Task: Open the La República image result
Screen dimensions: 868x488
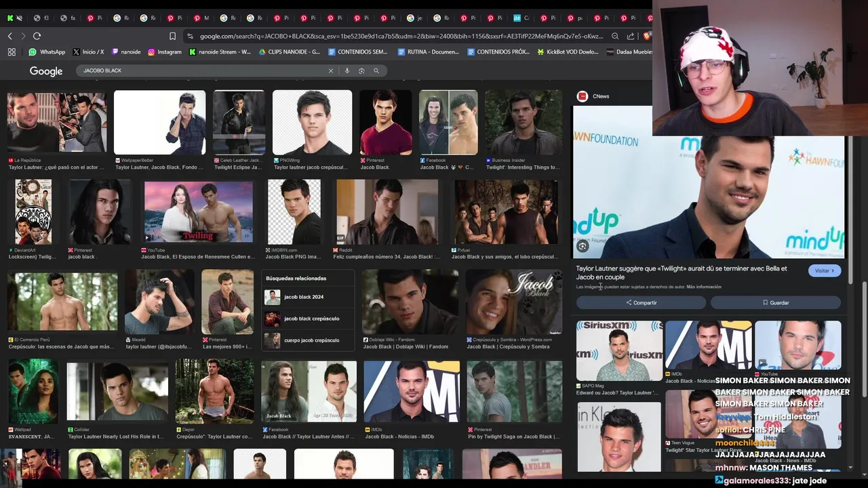Action: tap(57, 122)
